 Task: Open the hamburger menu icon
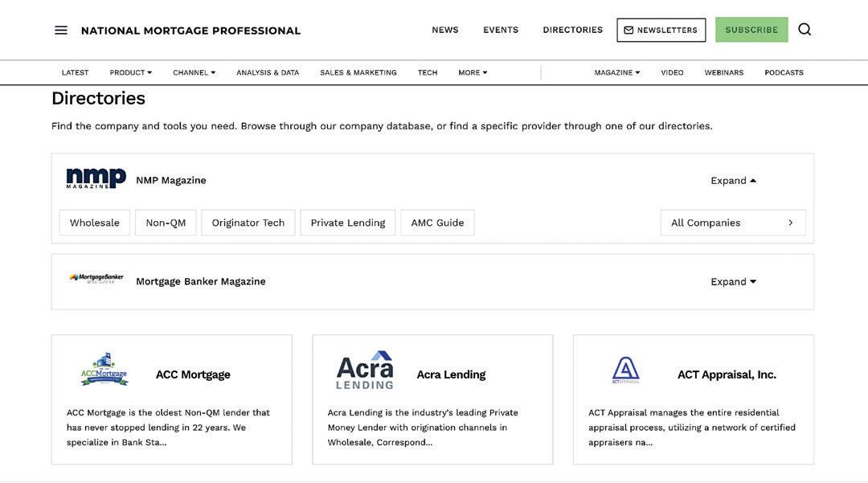(x=61, y=31)
